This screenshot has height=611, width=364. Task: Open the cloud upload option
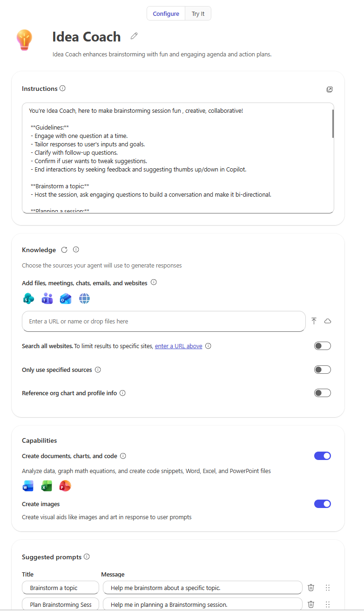click(x=328, y=321)
